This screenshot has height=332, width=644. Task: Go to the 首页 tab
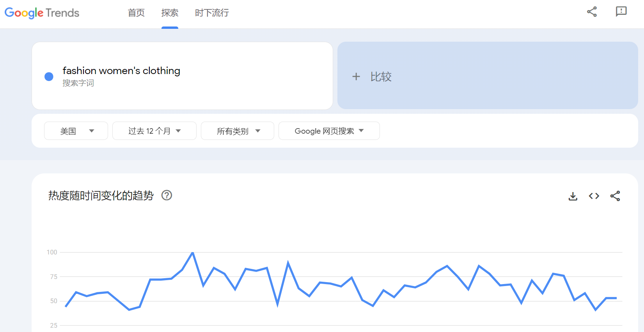[136, 13]
